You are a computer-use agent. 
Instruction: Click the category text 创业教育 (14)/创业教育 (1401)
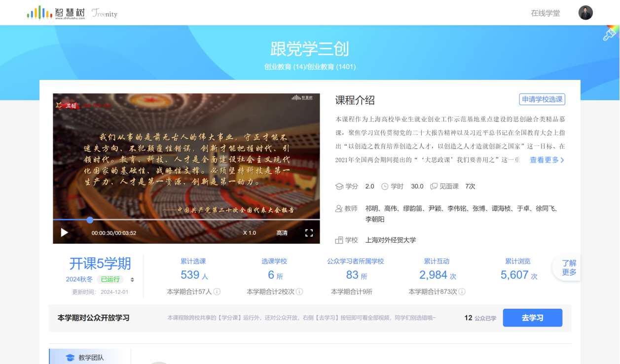pos(310,67)
